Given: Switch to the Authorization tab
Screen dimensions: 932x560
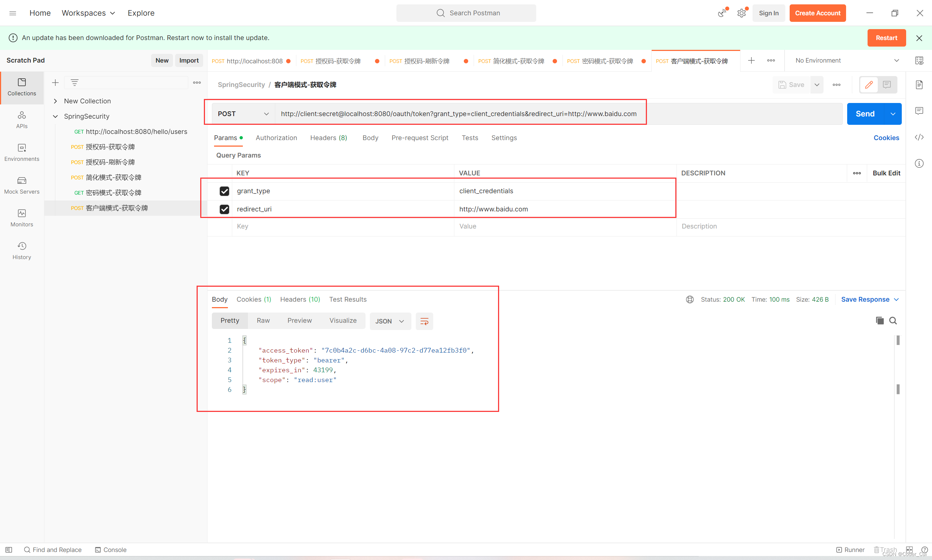Looking at the screenshot, I should pyautogui.click(x=276, y=138).
